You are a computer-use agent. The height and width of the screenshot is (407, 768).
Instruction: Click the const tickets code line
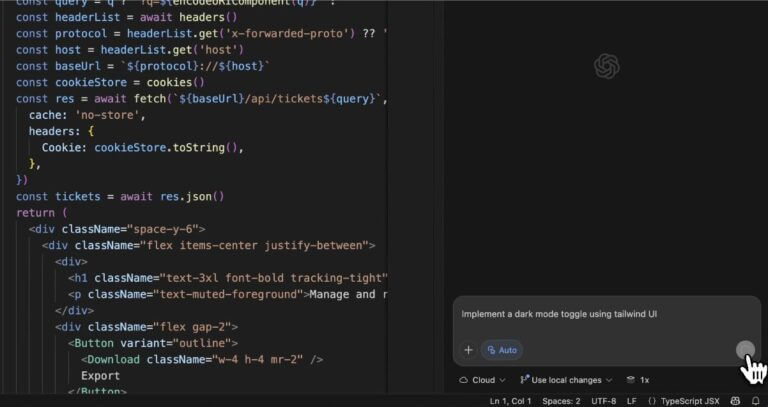[x=120, y=196]
